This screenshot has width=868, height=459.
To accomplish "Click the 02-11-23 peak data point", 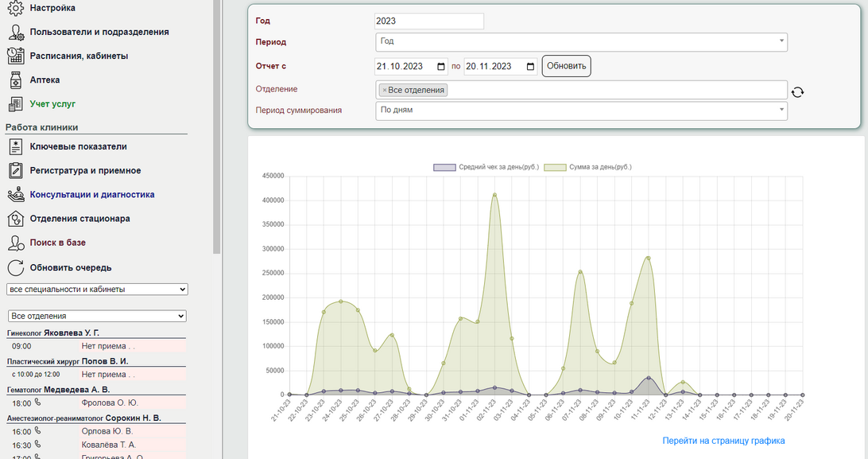I will coord(494,195).
